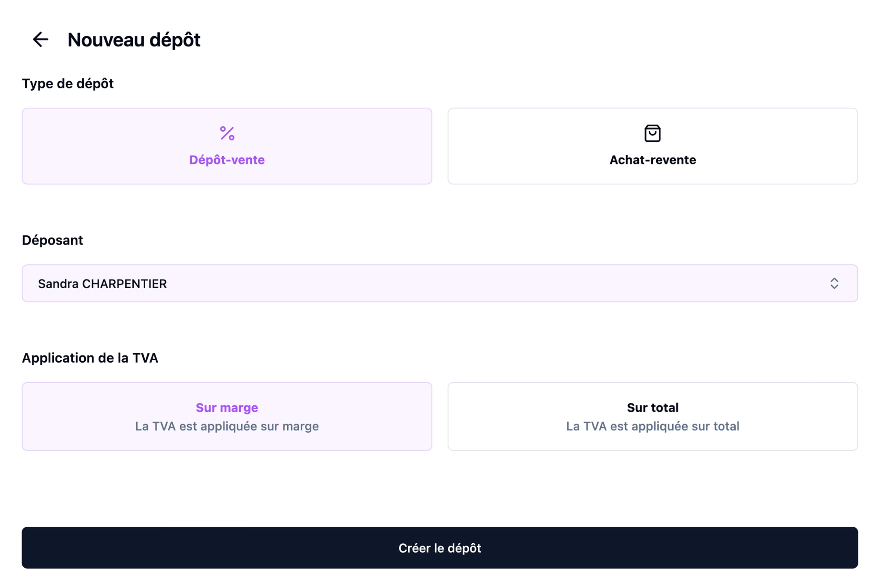The height and width of the screenshot is (588, 878).
Task: Click the Nouveau dépôt page title
Action: tap(134, 40)
